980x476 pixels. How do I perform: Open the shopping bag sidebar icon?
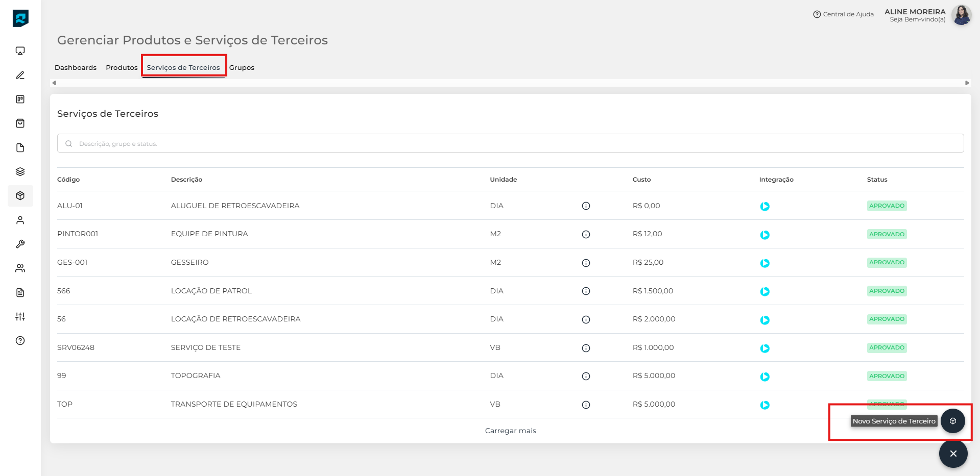tap(20, 123)
